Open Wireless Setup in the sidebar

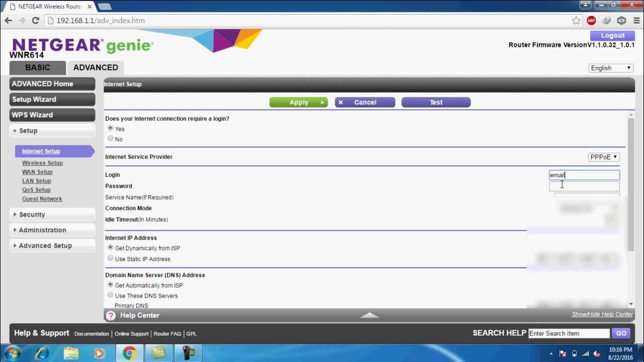click(42, 163)
